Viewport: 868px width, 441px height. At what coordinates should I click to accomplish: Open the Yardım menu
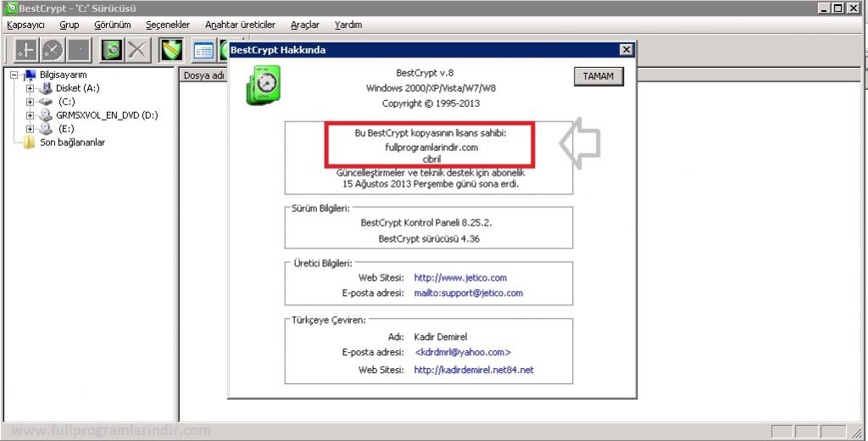point(348,25)
